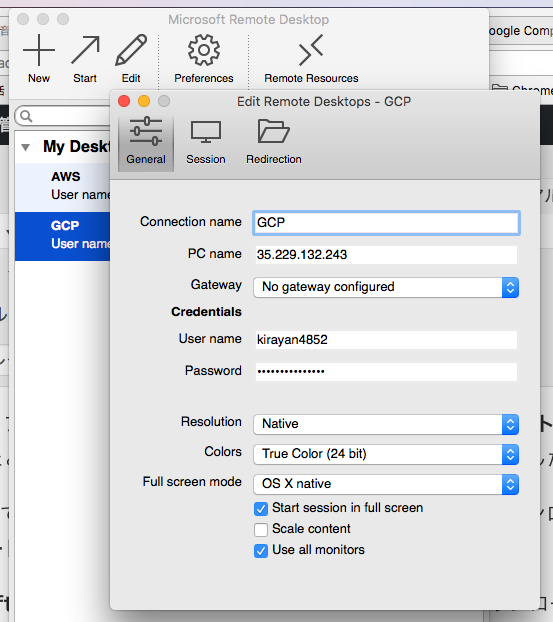Open the Gateway dropdown
The width and height of the screenshot is (553, 622).
386,287
